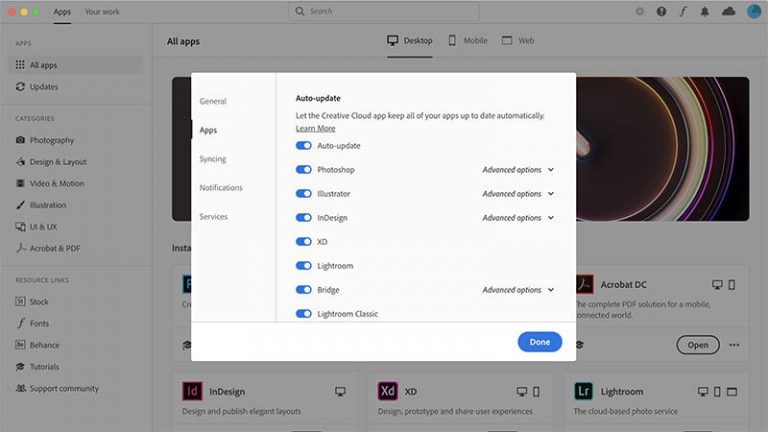The image size is (768, 432).
Task: Toggle Lightroom Classic auto-update switch
Action: click(304, 313)
